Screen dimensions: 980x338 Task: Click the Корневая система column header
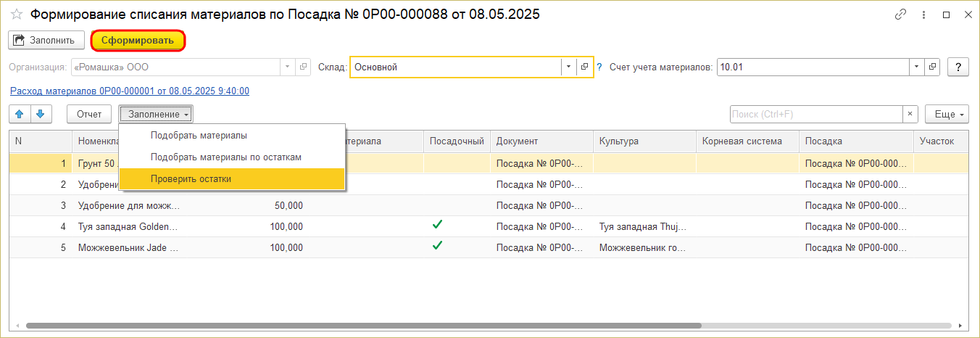tap(747, 141)
